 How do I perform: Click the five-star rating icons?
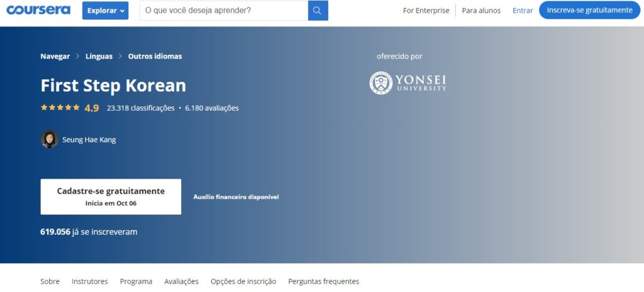point(60,108)
